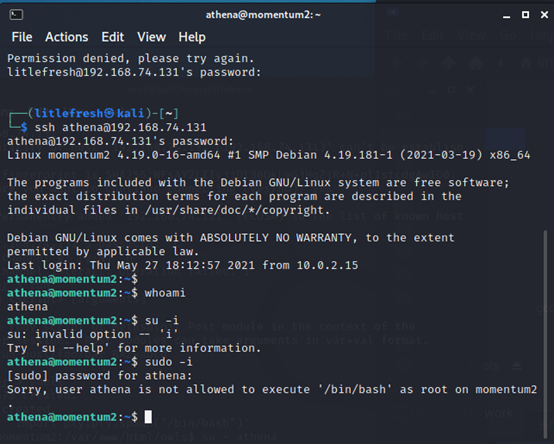The height and width of the screenshot is (444, 554).
Task: Click the 'ssh athena@192.168.74.131' command
Action: [120, 127]
